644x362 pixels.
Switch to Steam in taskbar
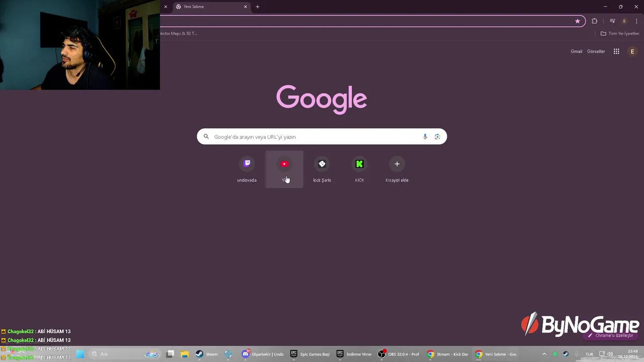pos(207,354)
